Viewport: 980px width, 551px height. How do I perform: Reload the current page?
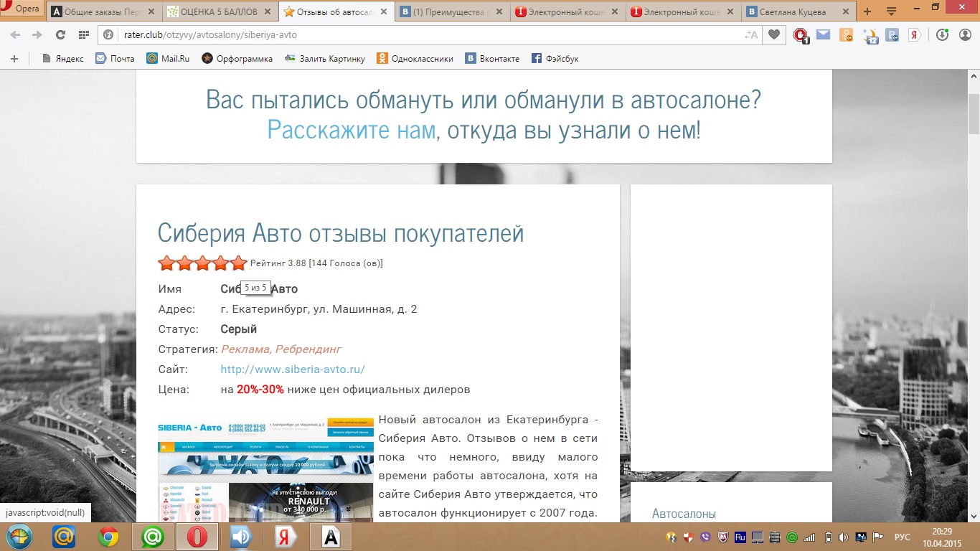(60, 34)
